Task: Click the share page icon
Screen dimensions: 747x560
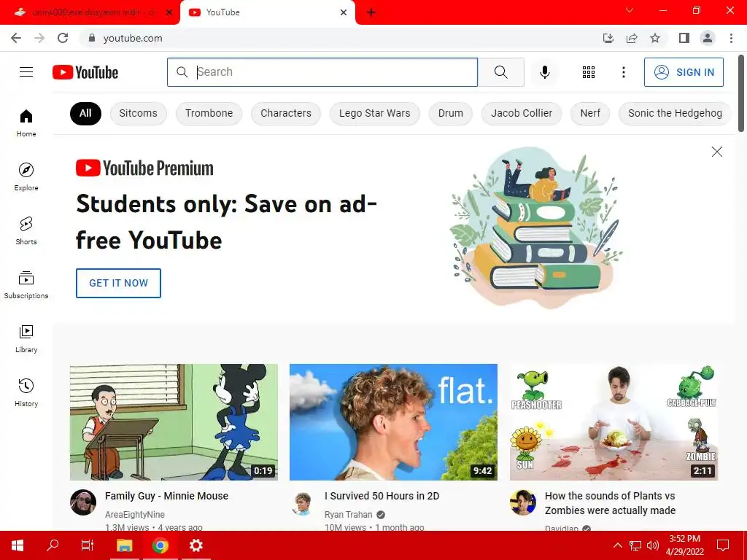Action: [x=632, y=38]
